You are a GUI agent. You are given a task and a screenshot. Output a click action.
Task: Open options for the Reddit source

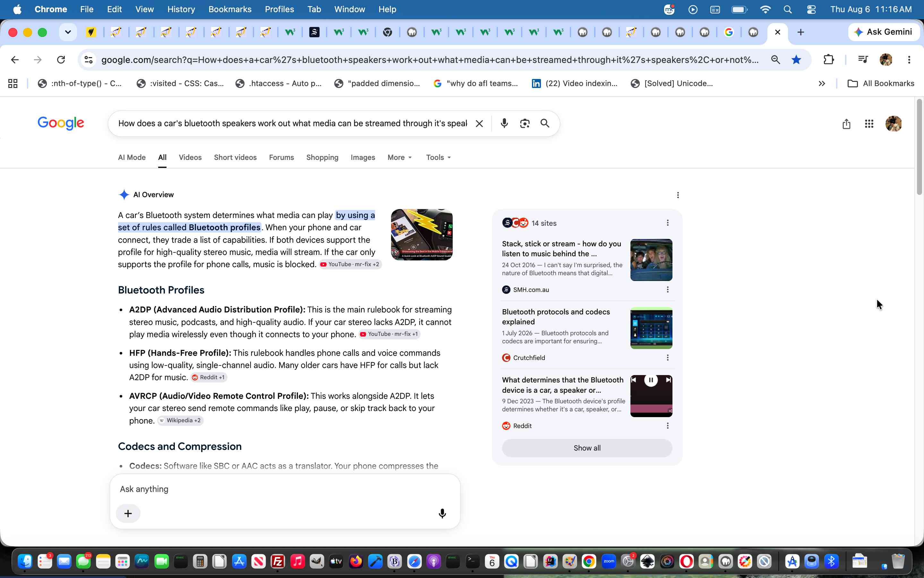(x=667, y=426)
